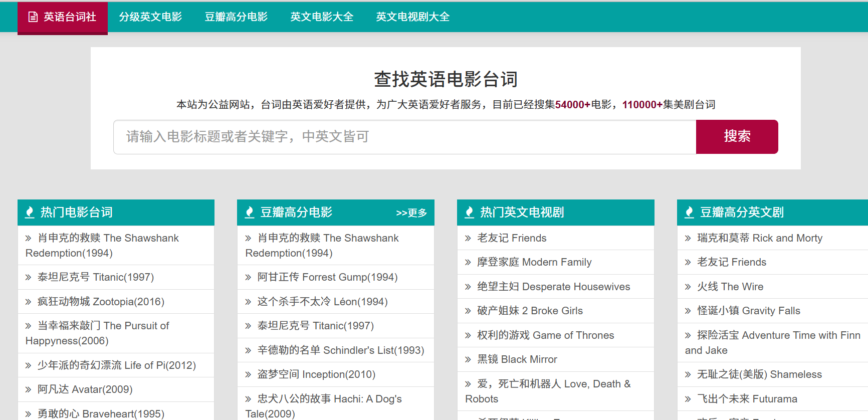The height and width of the screenshot is (420, 868).
Task: Click the » arrow before 火线 The Wire
Action: click(x=688, y=287)
